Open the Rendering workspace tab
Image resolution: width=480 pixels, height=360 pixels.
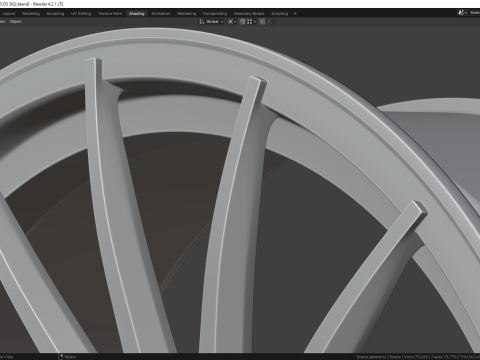coord(187,14)
